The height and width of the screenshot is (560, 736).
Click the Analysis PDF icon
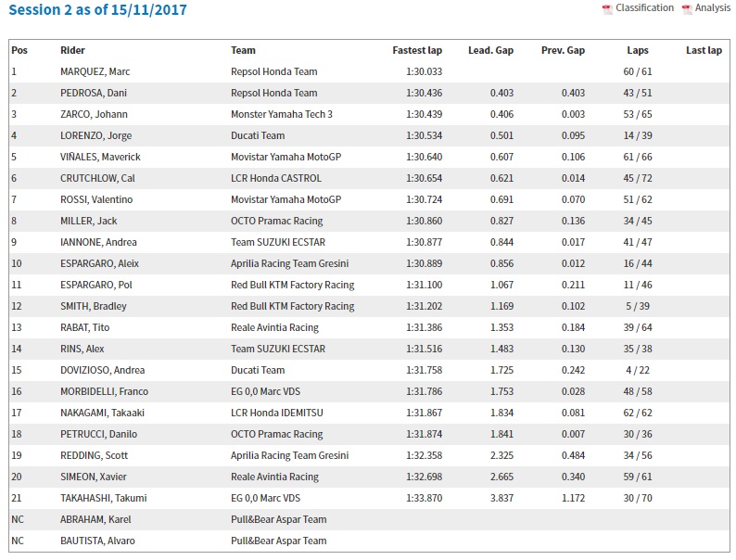pyautogui.click(x=687, y=9)
